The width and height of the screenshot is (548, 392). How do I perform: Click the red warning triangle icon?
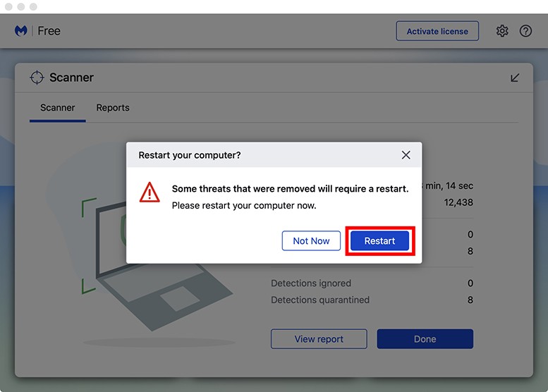tap(150, 192)
